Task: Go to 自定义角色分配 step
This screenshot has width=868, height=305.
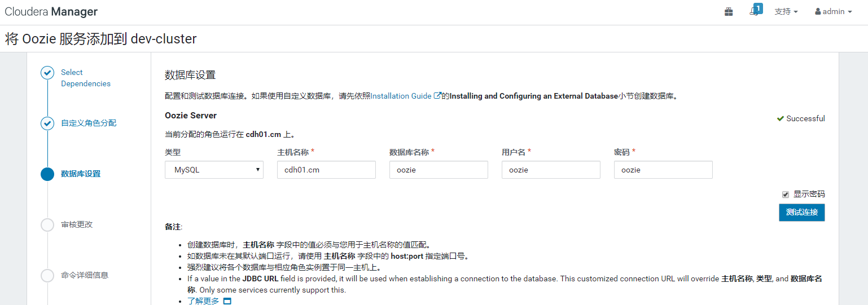Action: [89, 123]
